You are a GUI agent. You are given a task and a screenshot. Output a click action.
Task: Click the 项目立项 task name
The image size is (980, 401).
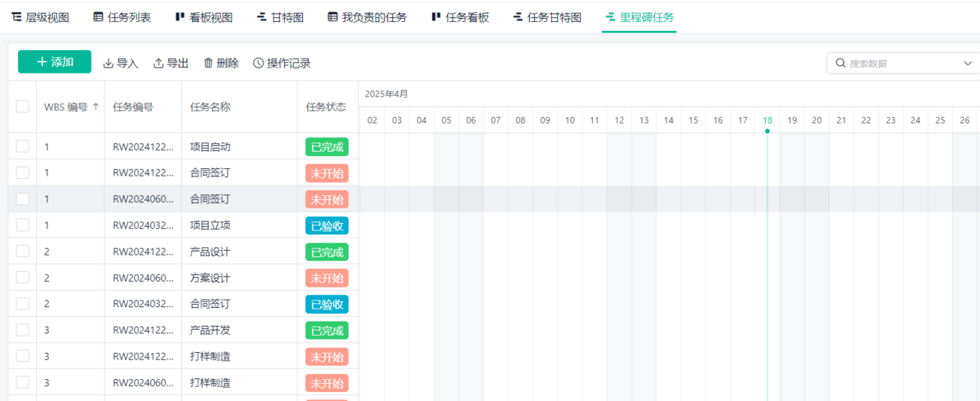[210, 225]
